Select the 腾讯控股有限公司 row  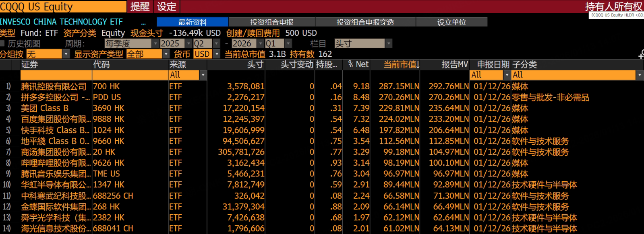click(x=322, y=86)
